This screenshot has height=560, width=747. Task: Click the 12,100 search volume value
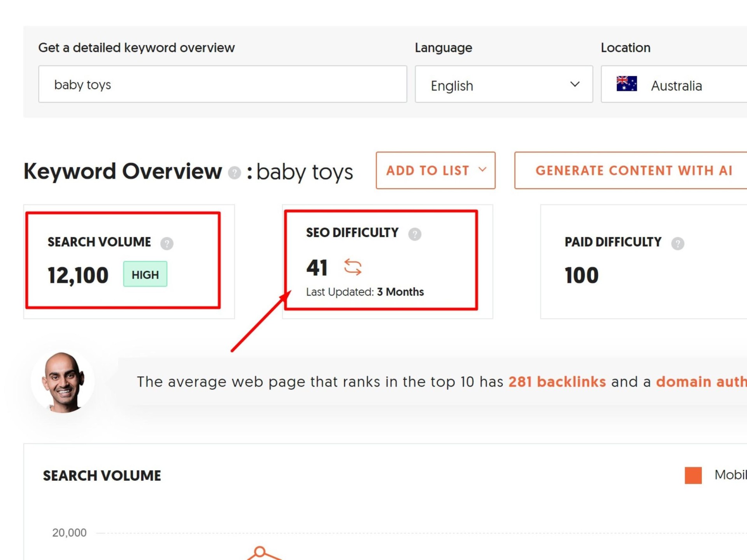click(78, 275)
